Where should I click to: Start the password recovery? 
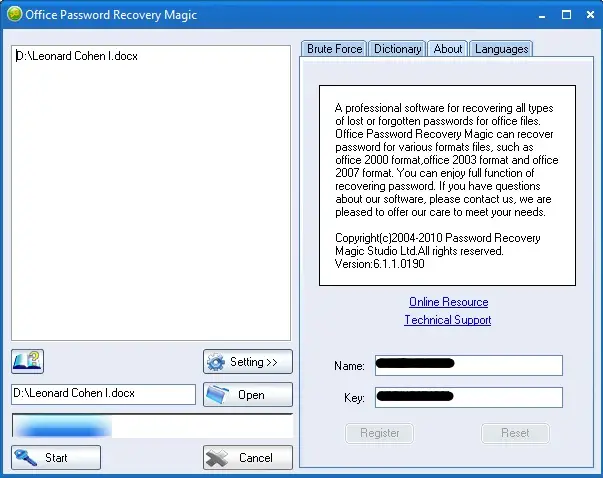pyautogui.click(x=56, y=458)
